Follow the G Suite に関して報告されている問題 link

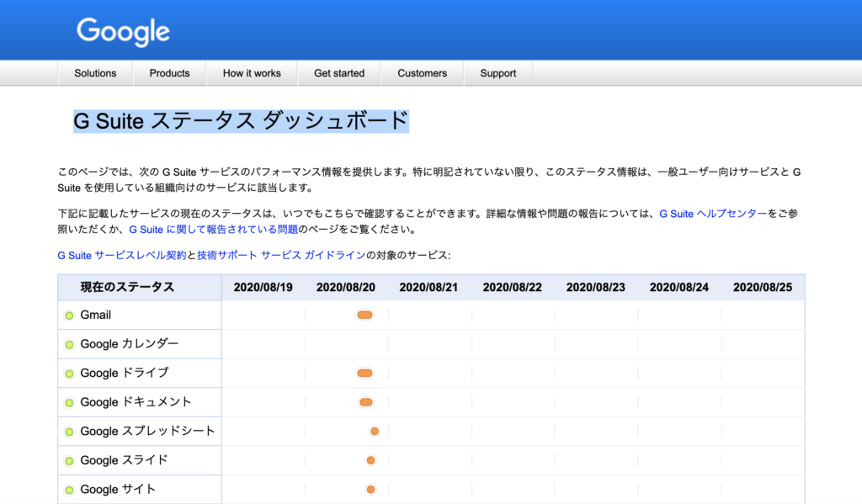click(213, 229)
